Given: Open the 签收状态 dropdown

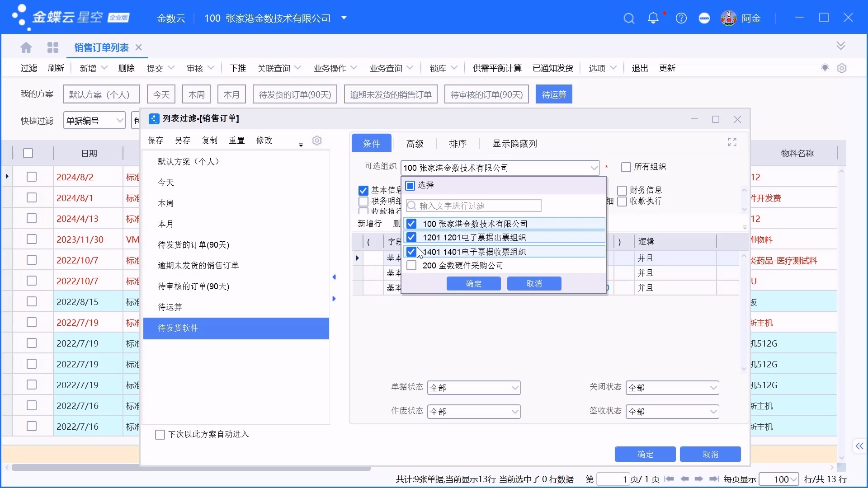Looking at the screenshot, I should click(x=713, y=412).
